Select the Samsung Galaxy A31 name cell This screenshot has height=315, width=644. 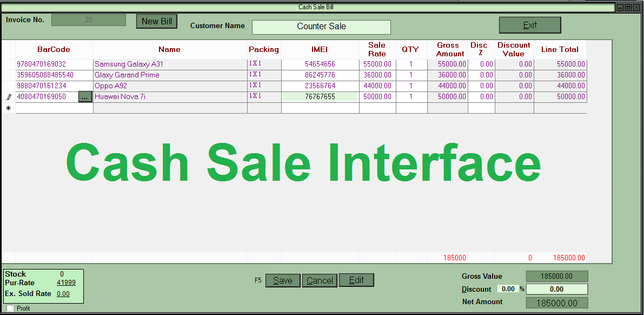pyautogui.click(x=170, y=64)
